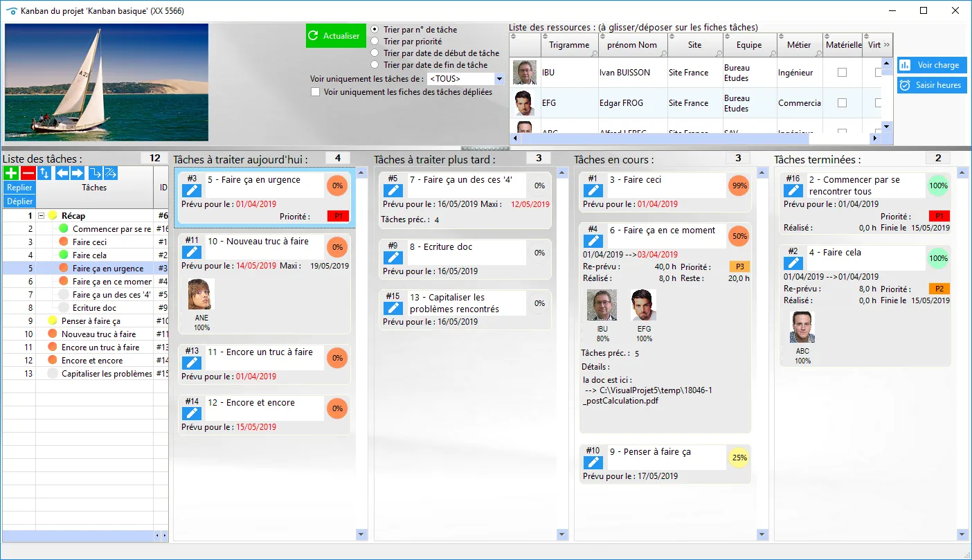This screenshot has height=560, width=972.
Task: Click the crossed-out arrow unlink tasks icon
Action: 110,173
